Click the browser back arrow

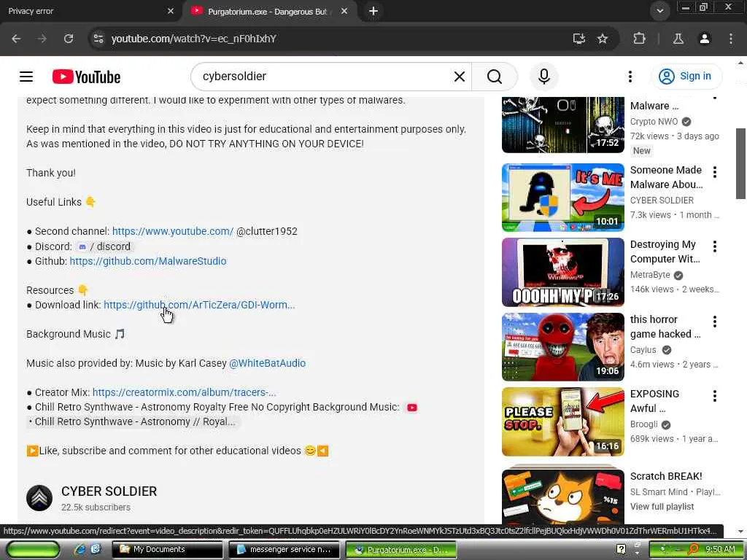(16, 39)
